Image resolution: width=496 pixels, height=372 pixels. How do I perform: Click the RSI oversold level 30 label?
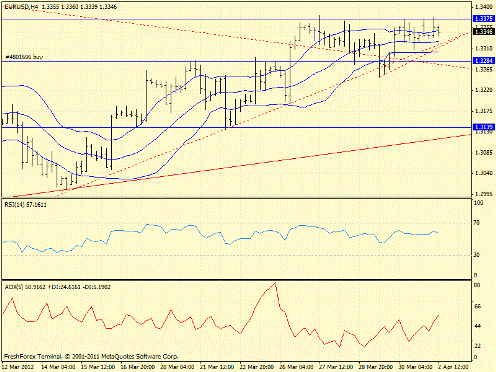(x=477, y=255)
